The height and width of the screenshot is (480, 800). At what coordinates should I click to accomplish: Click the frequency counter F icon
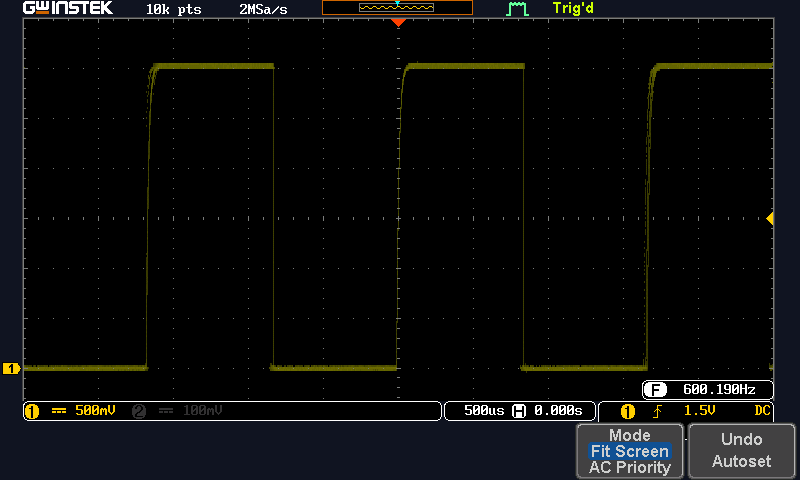(656, 390)
